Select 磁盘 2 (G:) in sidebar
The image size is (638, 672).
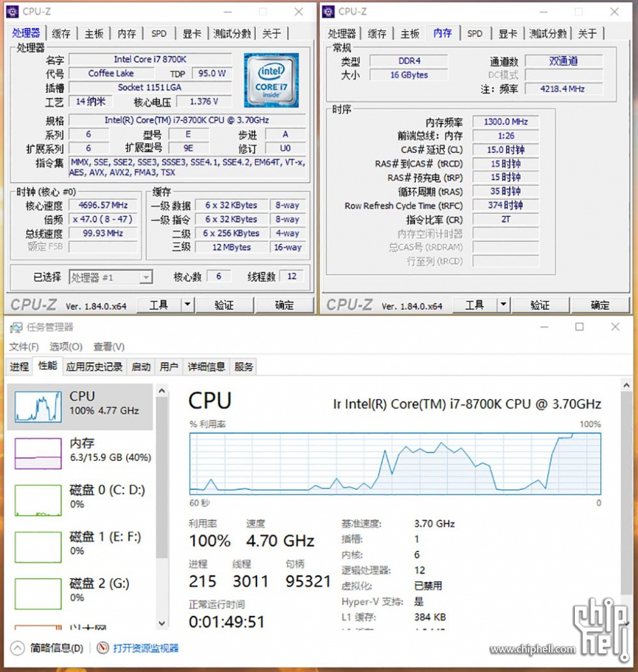coord(80,593)
